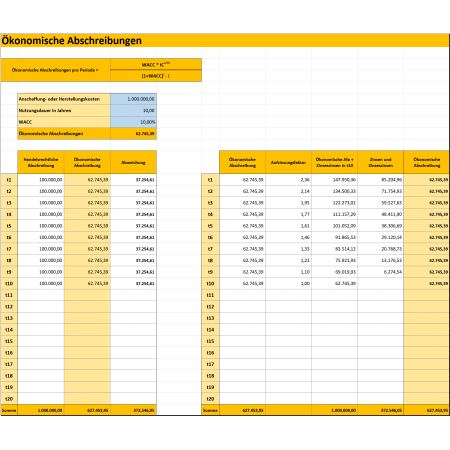Select the 62.745,39 result in the parameter box
450x450 pixels.
coord(133,134)
